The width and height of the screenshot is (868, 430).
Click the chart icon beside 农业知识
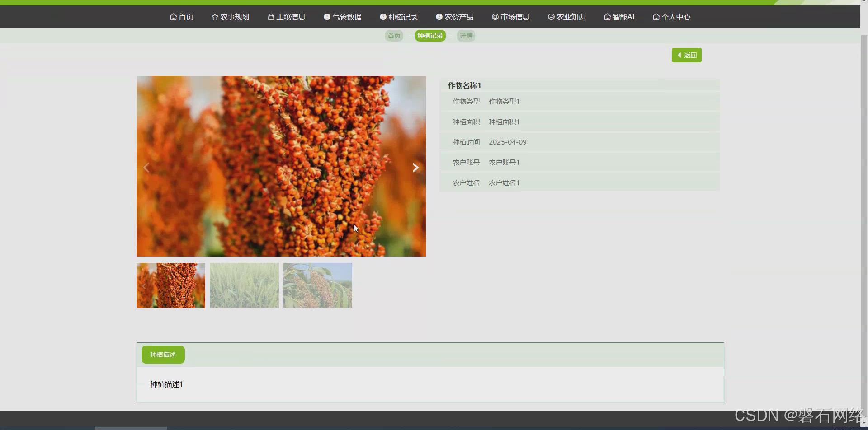click(551, 17)
